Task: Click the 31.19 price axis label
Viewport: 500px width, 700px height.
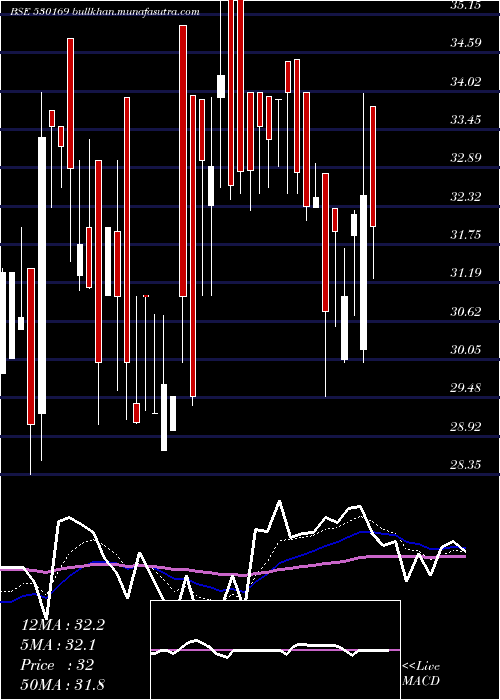Action: pyautogui.click(x=465, y=272)
